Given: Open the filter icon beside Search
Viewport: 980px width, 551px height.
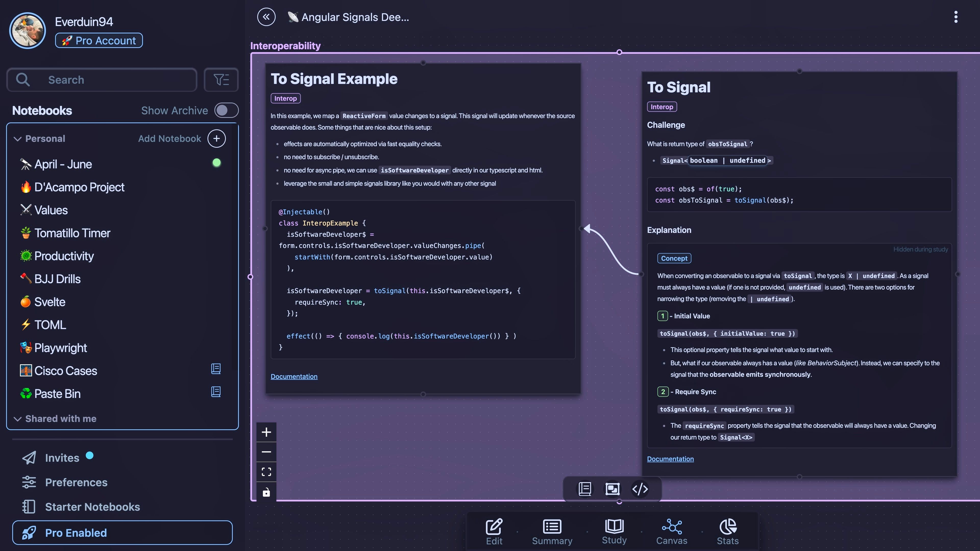Looking at the screenshot, I should 221,80.
